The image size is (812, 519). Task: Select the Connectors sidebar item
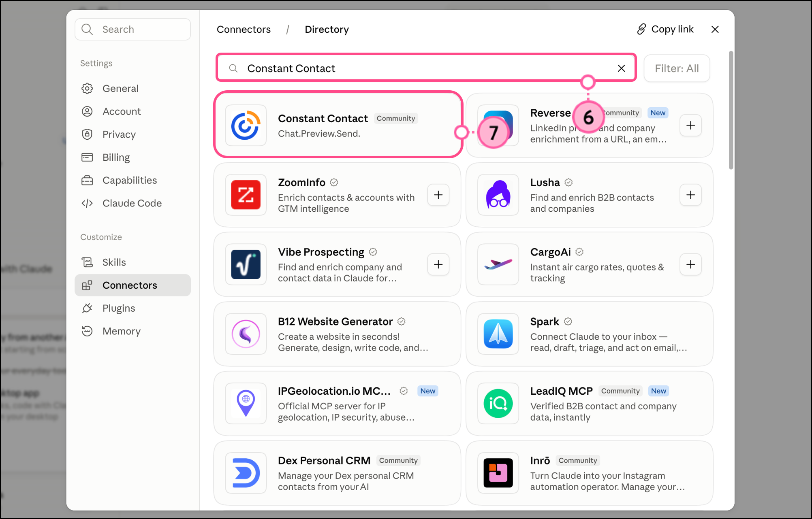[x=132, y=285]
